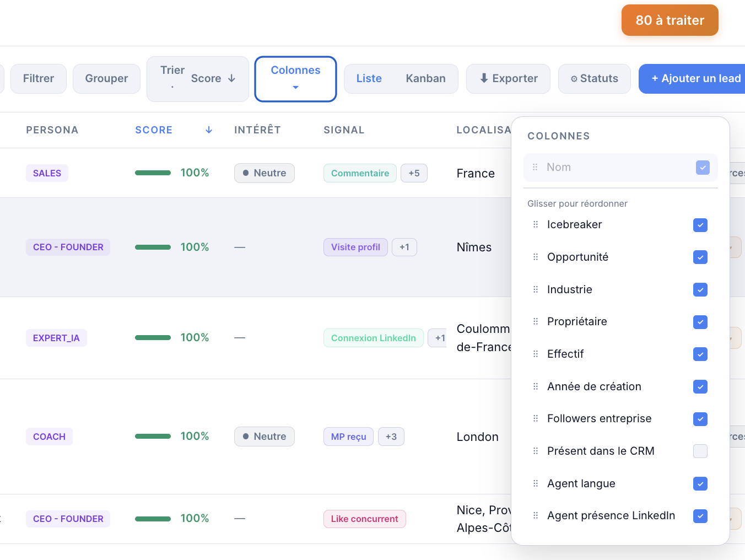Click the Neutre interest badge in SALES row
The width and height of the screenshot is (745, 560).
coord(264,173)
